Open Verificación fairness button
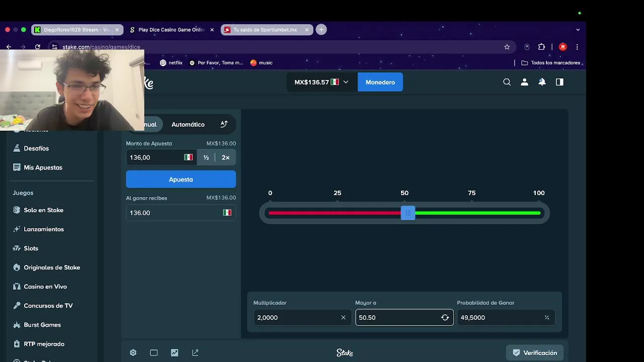 click(534, 353)
